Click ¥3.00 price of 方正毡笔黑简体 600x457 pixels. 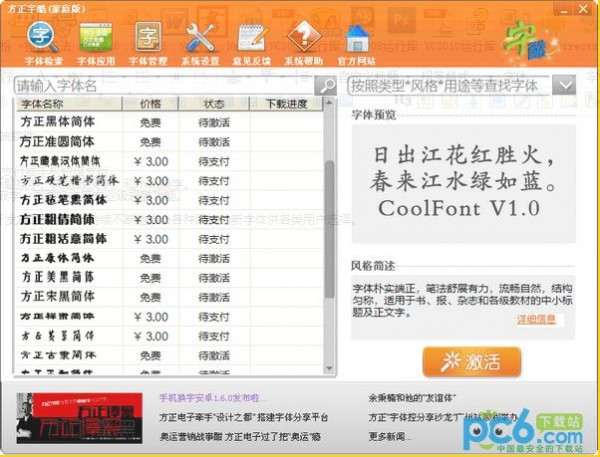click(x=151, y=201)
